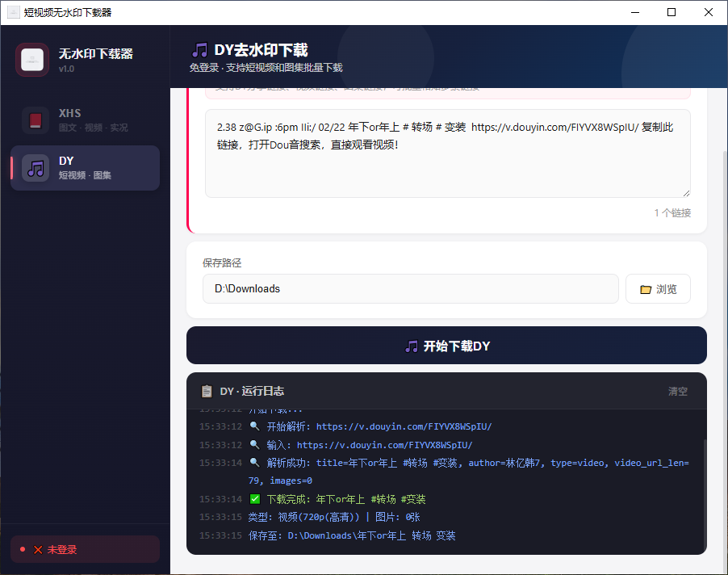This screenshot has width=728, height=575.
Task: Click the '1 个链接' counter text
Action: click(672, 213)
